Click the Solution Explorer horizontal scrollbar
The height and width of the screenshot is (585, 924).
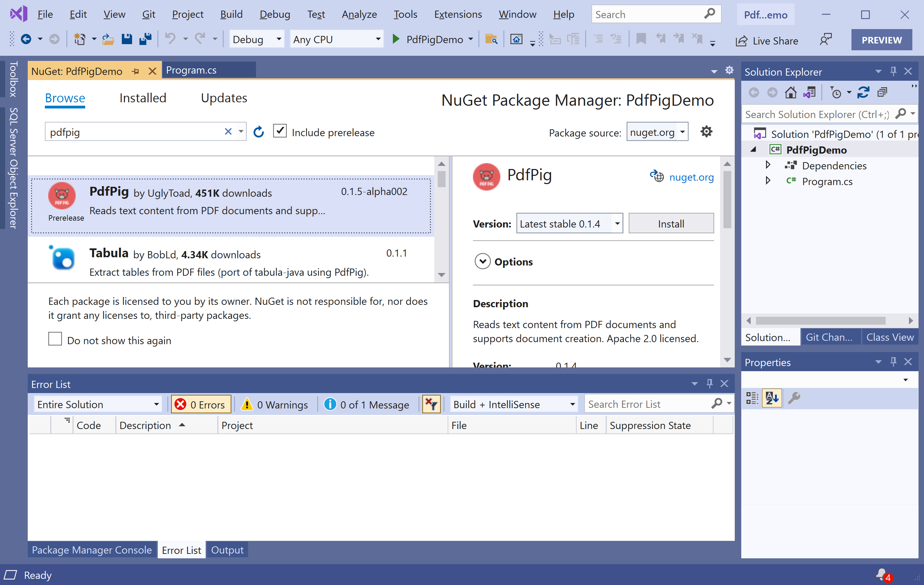[820, 320]
